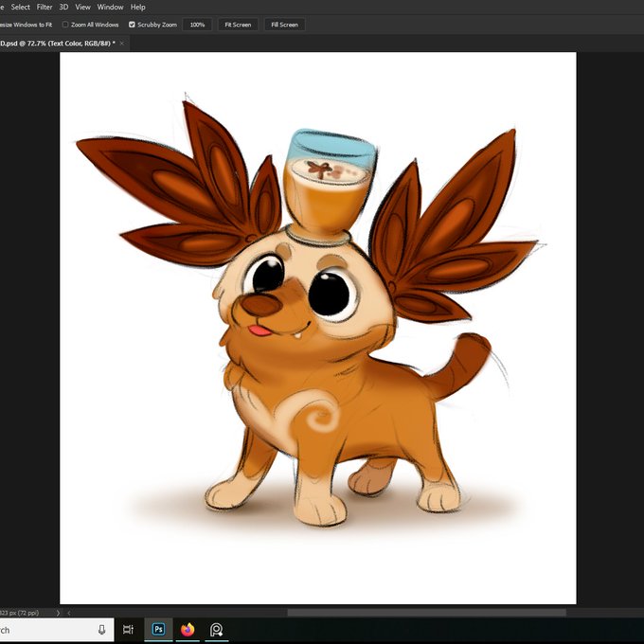Switch to Firefox in the taskbar
This screenshot has height=644, width=644.
tap(188, 630)
